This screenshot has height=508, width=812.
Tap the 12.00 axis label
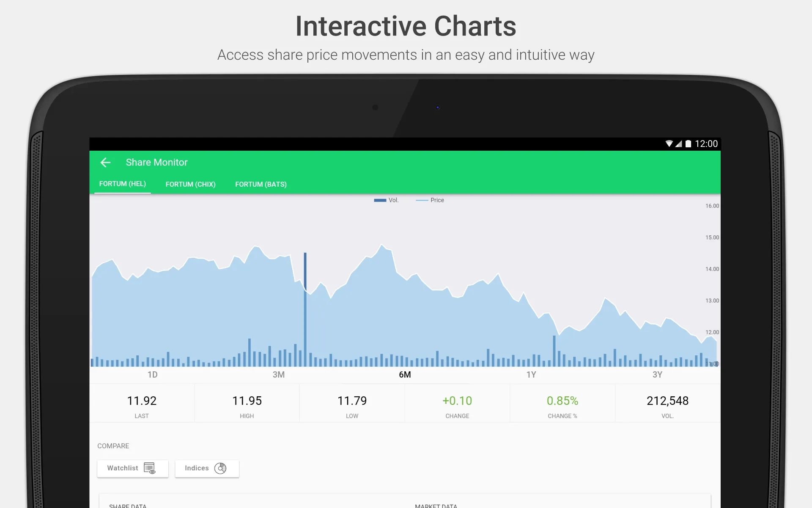point(712,332)
